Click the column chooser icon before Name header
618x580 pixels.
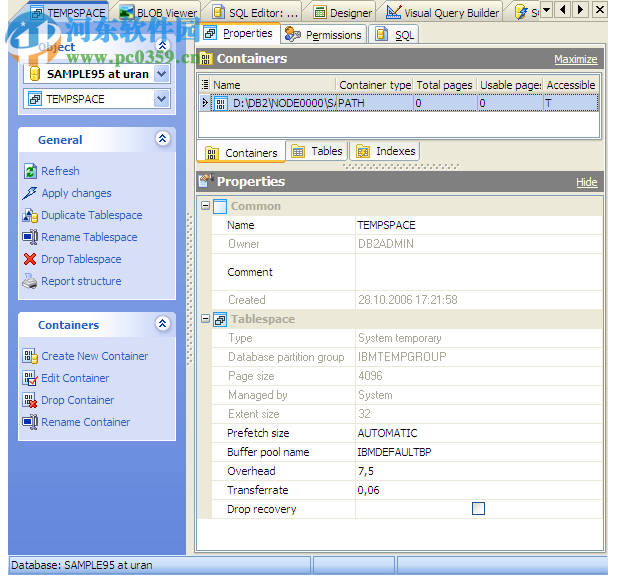(205, 84)
